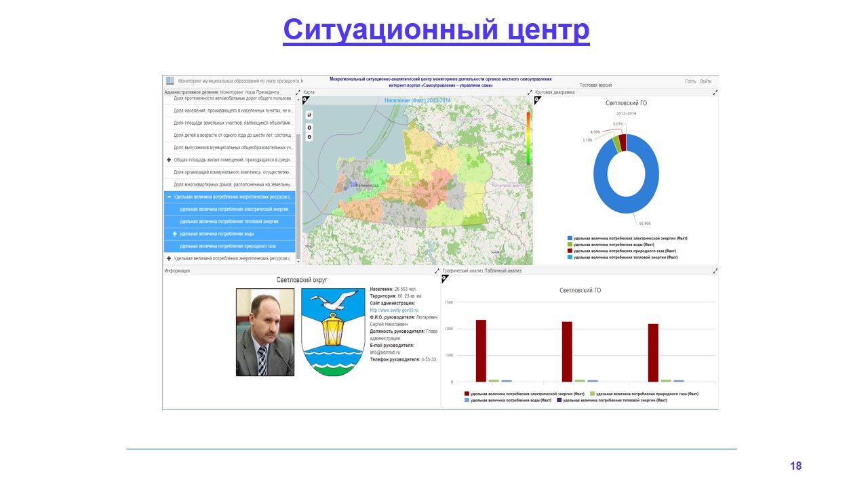Click the globe layer button on map
Viewport: 868px width, 488px height.
[x=309, y=115]
